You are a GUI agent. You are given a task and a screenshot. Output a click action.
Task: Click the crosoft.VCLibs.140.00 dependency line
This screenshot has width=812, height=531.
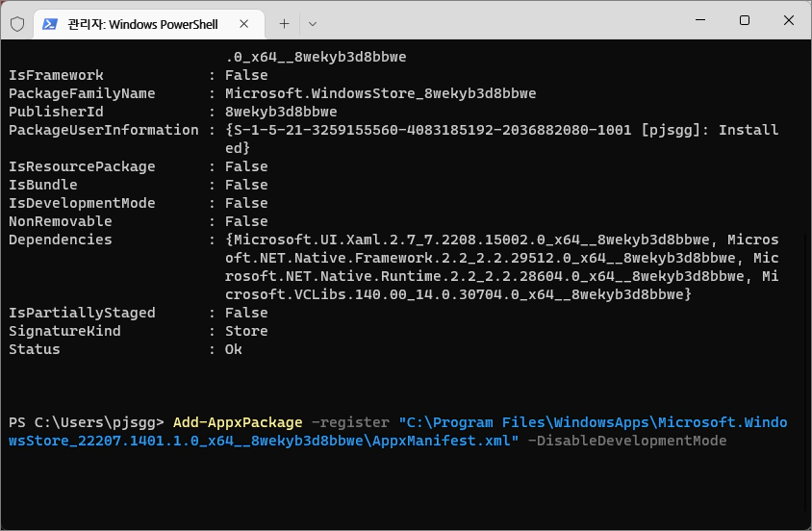(x=458, y=294)
